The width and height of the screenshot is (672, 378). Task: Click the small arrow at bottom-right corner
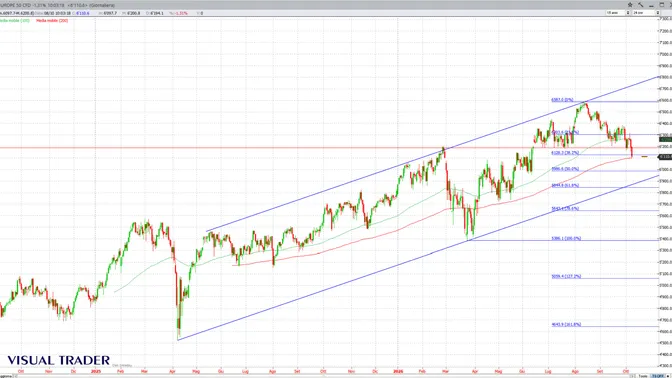click(669, 376)
